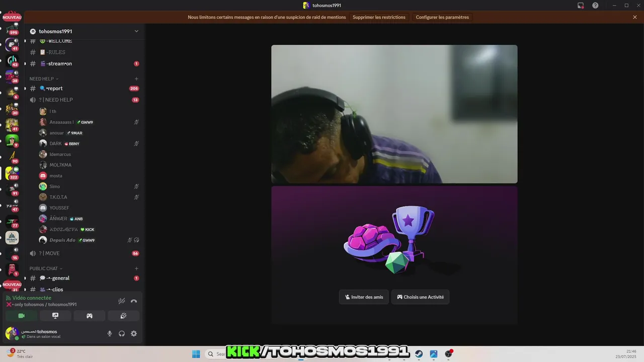The width and height of the screenshot is (644, 362).
Task: Click Choisis une Activité button
Action: (x=421, y=297)
